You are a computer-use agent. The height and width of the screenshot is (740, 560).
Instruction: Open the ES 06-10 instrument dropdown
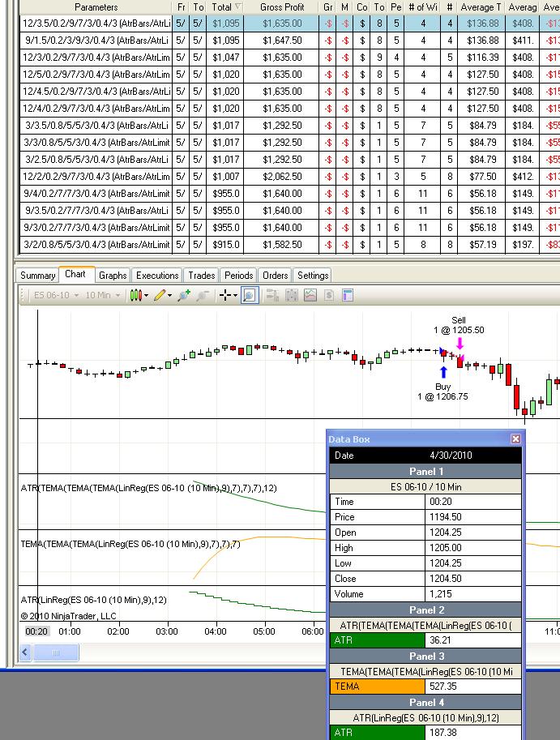click(56, 296)
